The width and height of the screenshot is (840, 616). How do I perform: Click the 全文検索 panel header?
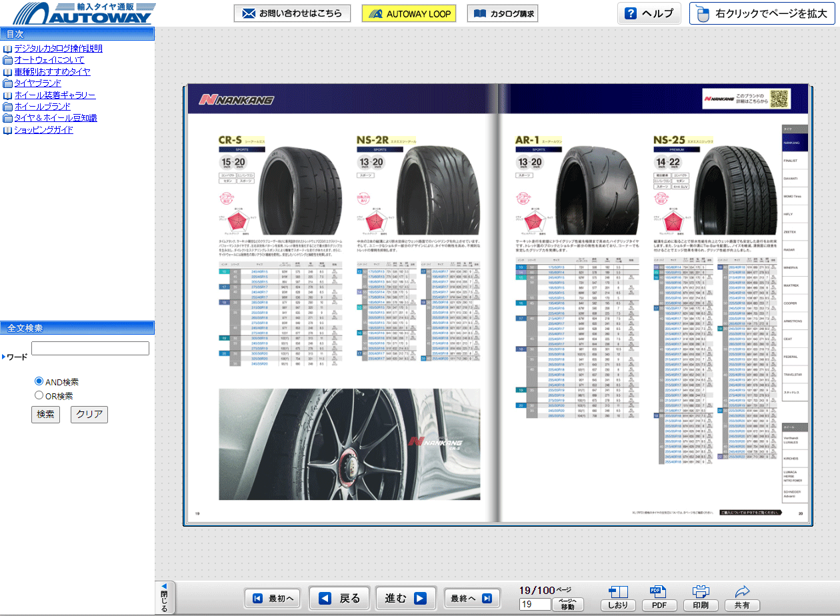[x=77, y=328]
